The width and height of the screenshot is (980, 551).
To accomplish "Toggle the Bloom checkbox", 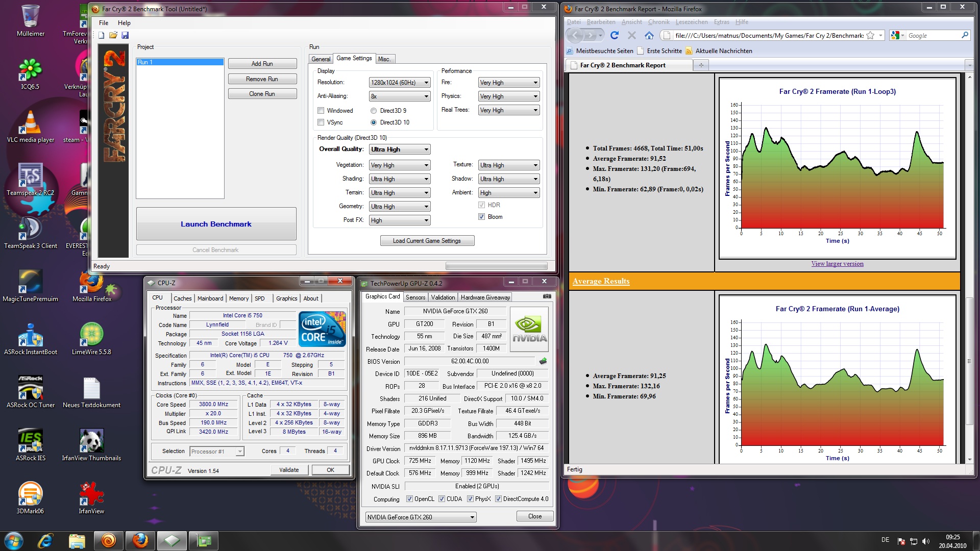I will [481, 217].
